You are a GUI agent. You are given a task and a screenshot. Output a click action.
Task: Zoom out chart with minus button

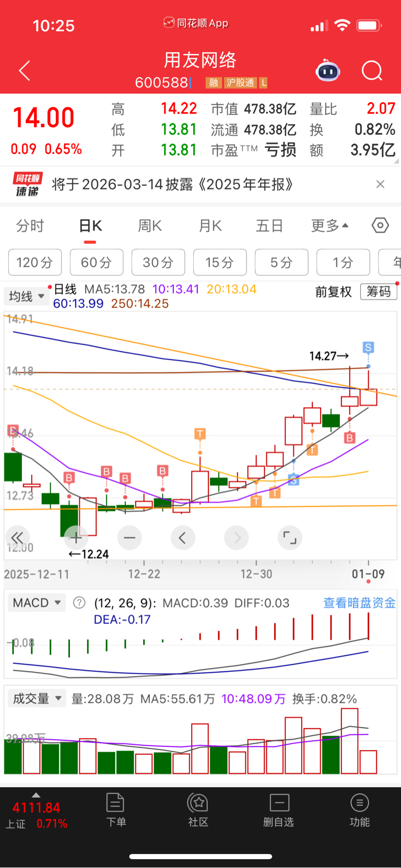click(x=129, y=538)
